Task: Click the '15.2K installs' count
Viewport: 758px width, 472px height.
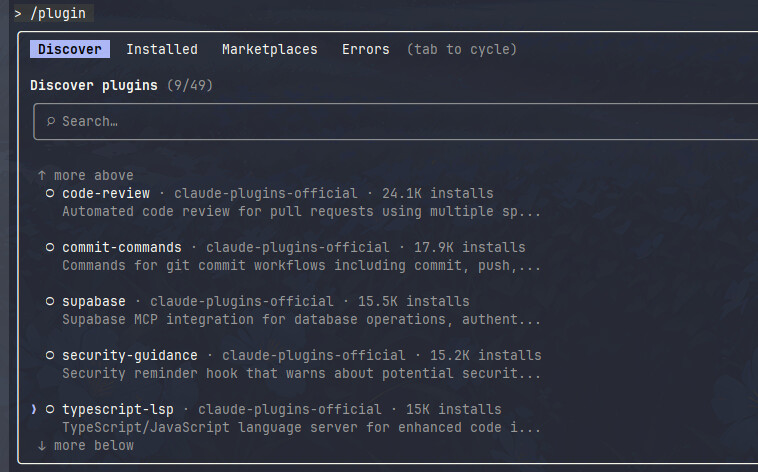Action: (485, 355)
